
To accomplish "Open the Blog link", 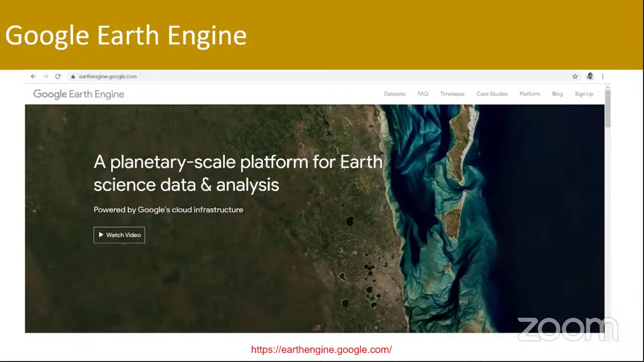I will tap(557, 94).
